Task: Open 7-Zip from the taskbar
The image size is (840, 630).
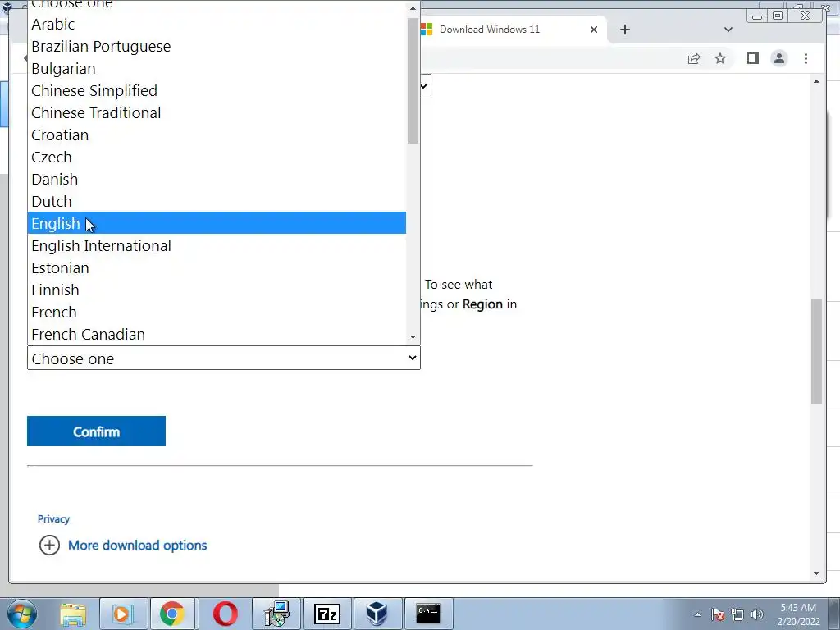Action: point(327,614)
